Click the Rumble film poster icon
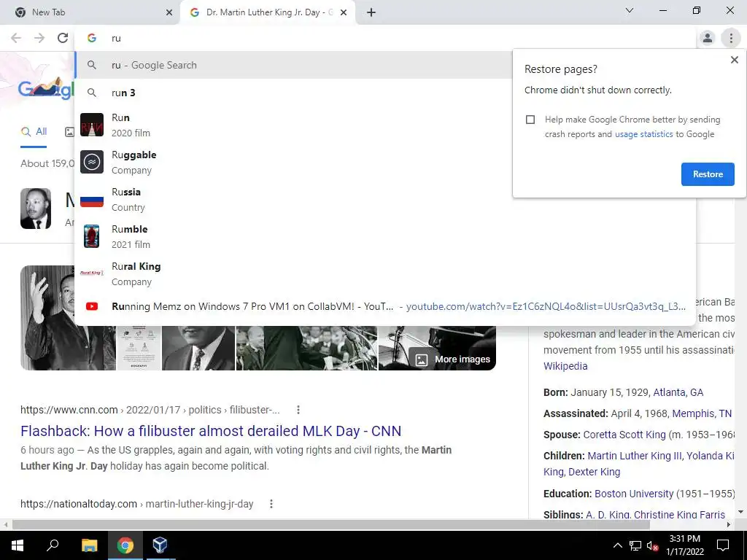This screenshot has width=747, height=560. (91, 236)
